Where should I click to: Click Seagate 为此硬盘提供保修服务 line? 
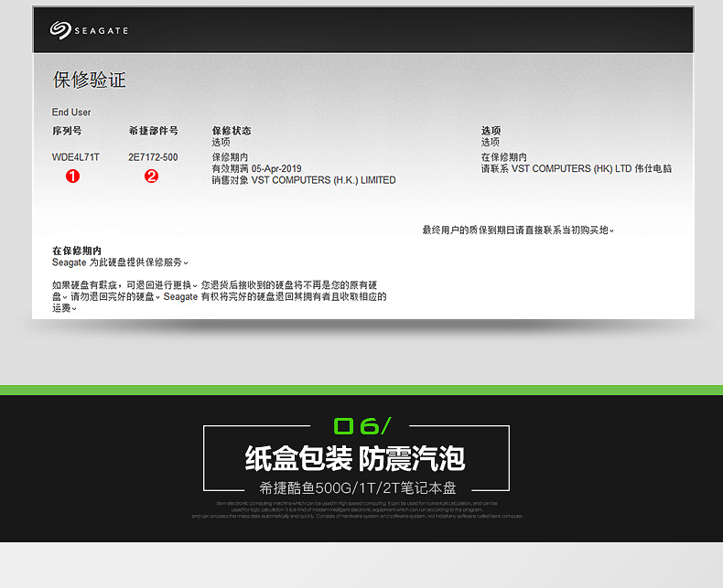(120, 262)
